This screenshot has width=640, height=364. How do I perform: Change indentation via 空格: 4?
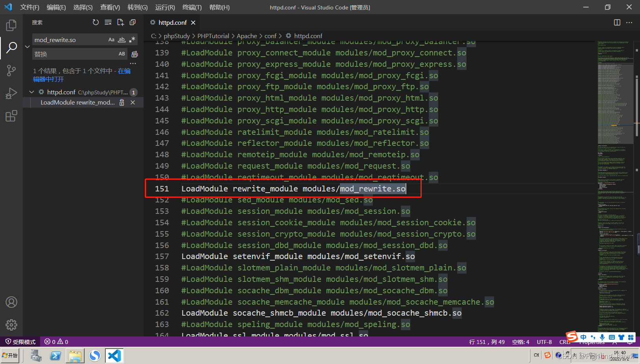tap(520, 342)
